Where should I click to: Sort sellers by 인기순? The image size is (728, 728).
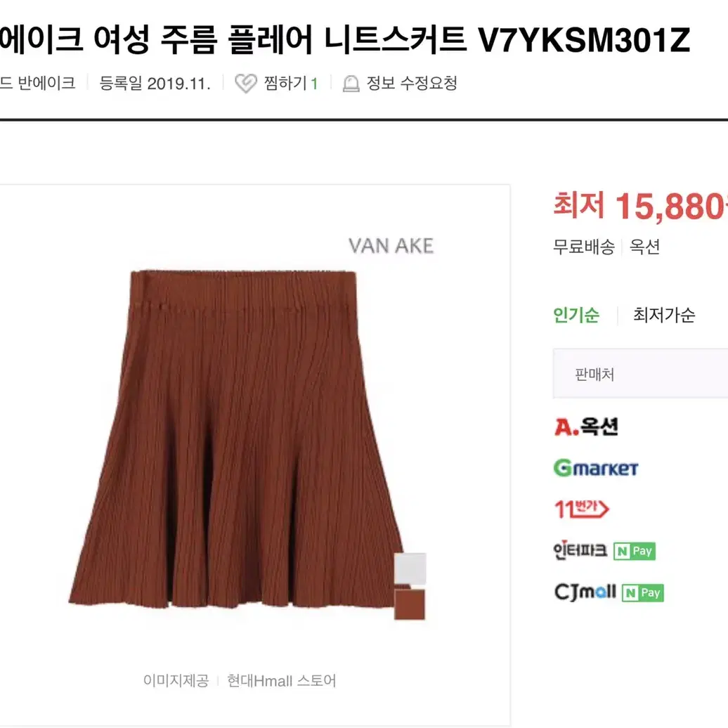click(x=576, y=315)
